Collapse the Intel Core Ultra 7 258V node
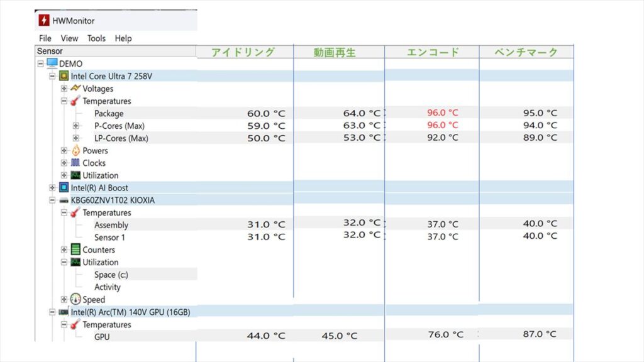The image size is (644, 362). 52,76
